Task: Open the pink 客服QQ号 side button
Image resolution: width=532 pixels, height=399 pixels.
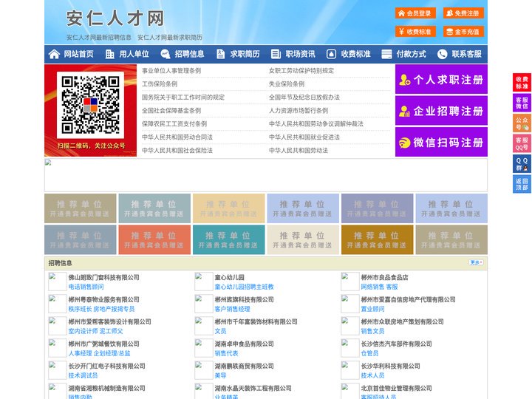Action: pyautogui.click(x=522, y=143)
